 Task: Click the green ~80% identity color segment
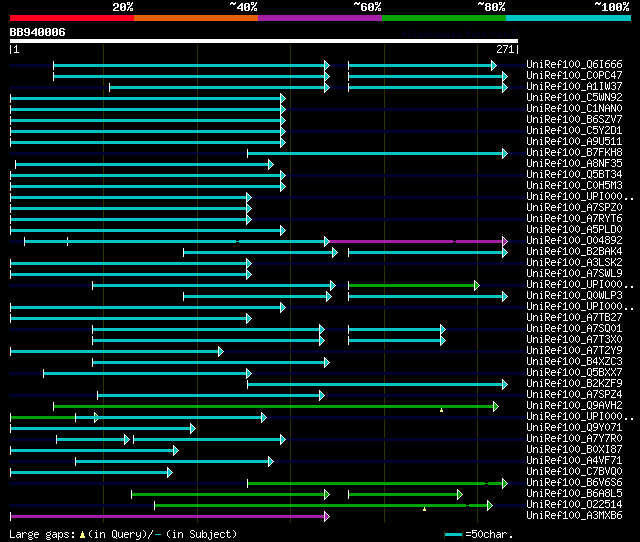pos(443,18)
